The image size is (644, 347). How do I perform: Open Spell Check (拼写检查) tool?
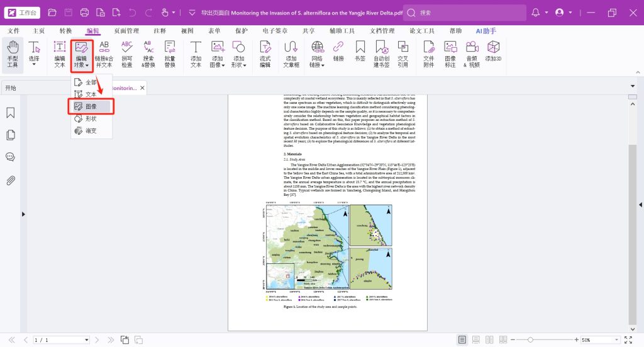pyautogui.click(x=127, y=54)
